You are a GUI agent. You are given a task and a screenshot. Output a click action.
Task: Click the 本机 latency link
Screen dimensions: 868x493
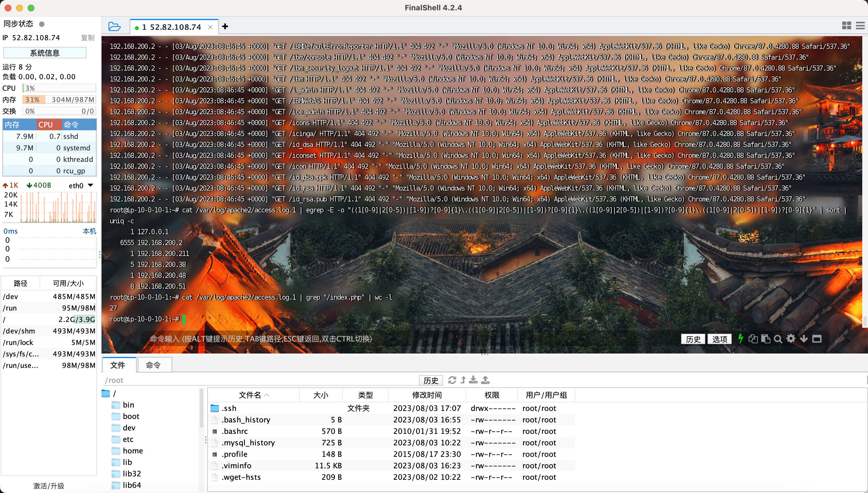point(89,231)
